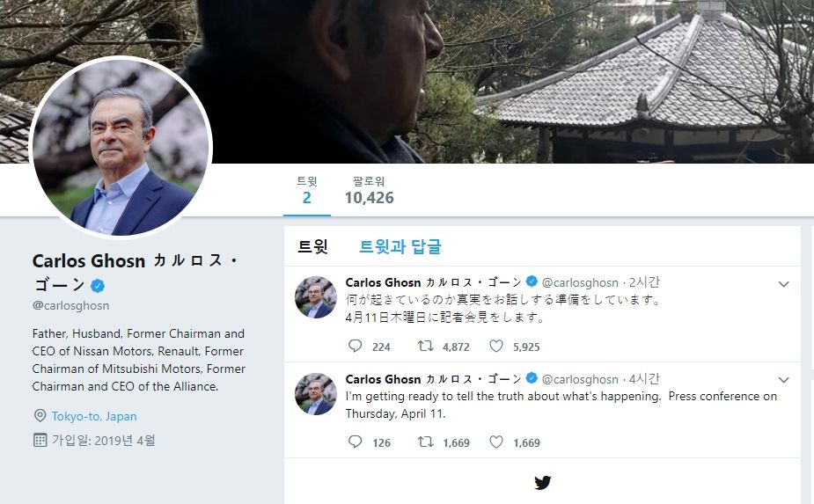Retweet the Japanese press conference tweet
Viewport: 814px width, 504px height.
426,346
